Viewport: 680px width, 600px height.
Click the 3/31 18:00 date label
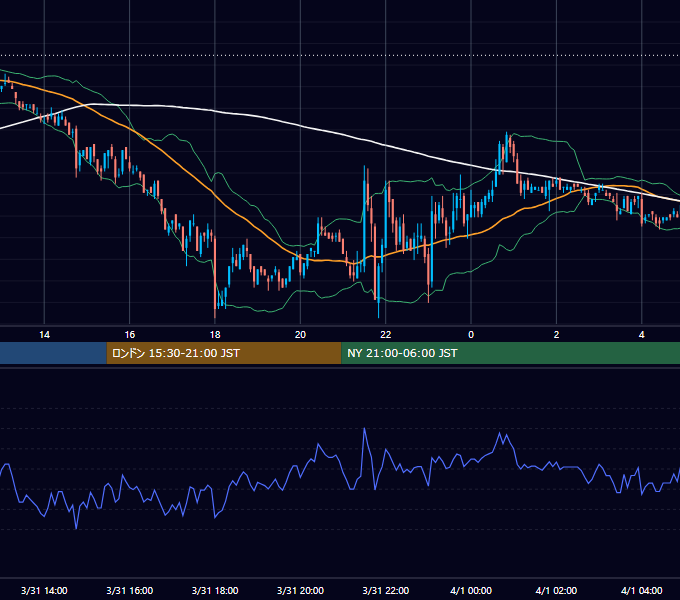215,590
